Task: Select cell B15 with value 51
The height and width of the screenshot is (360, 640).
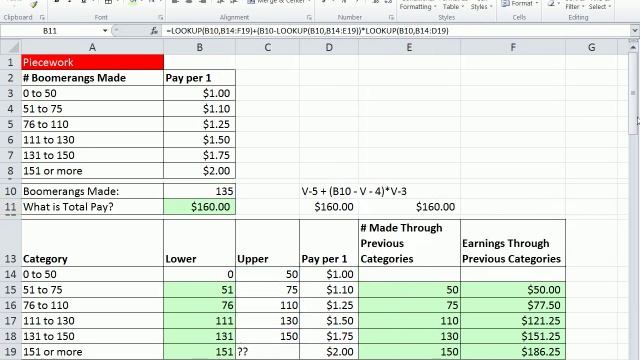Action: 199,290
